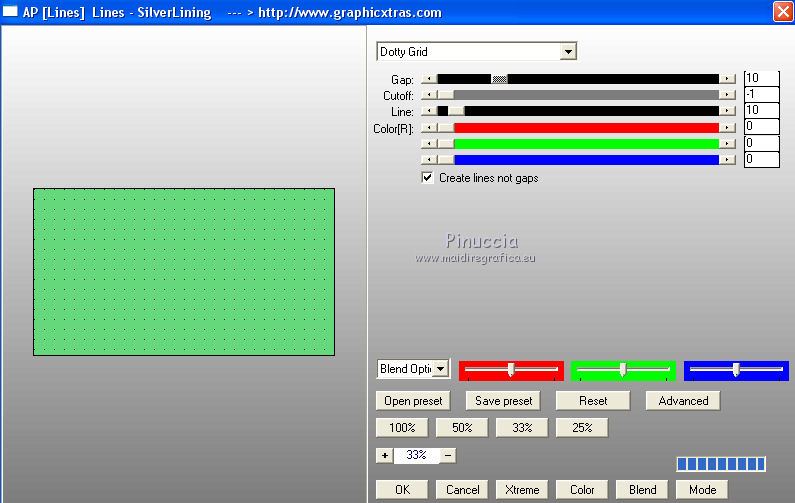Click the Color button
Image resolution: width=795 pixels, height=503 pixels.
point(582,489)
